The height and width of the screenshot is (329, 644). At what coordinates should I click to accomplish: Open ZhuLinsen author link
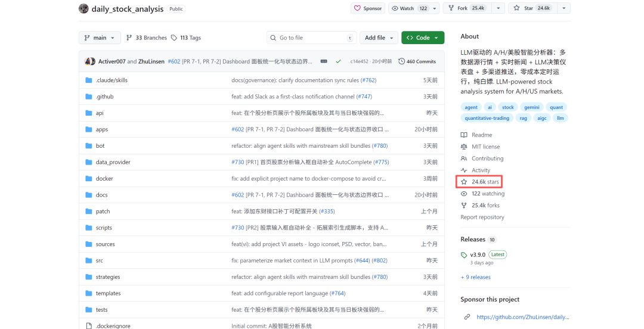[x=151, y=61]
